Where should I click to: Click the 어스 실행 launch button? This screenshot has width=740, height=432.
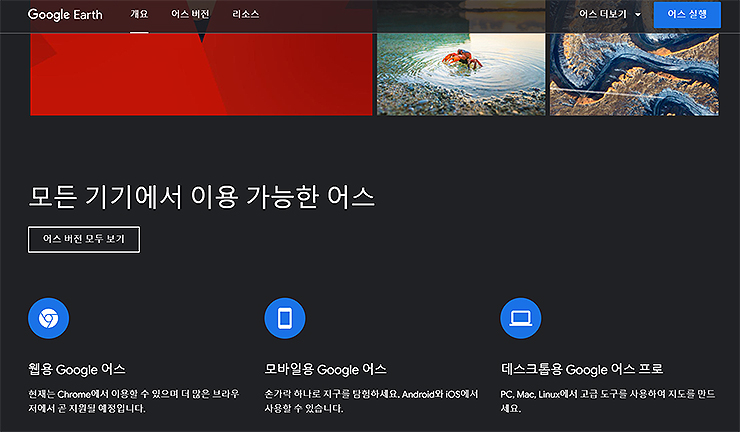[687, 15]
